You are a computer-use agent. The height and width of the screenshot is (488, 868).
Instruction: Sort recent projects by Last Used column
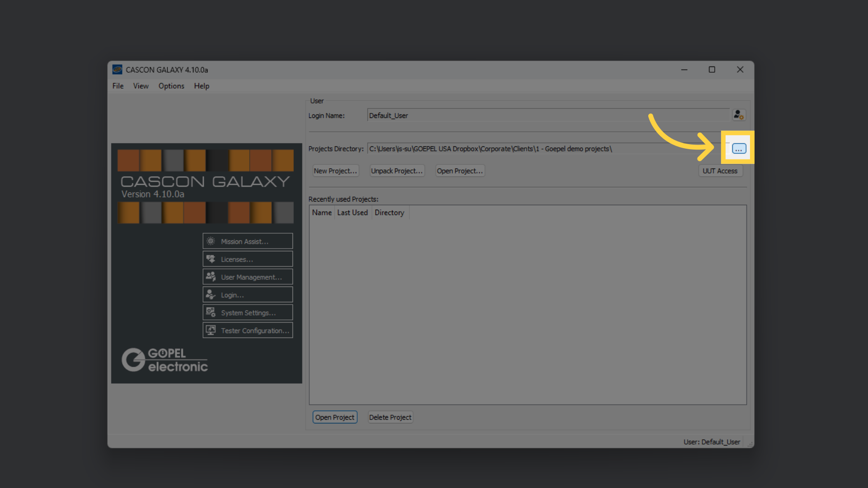(353, 212)
